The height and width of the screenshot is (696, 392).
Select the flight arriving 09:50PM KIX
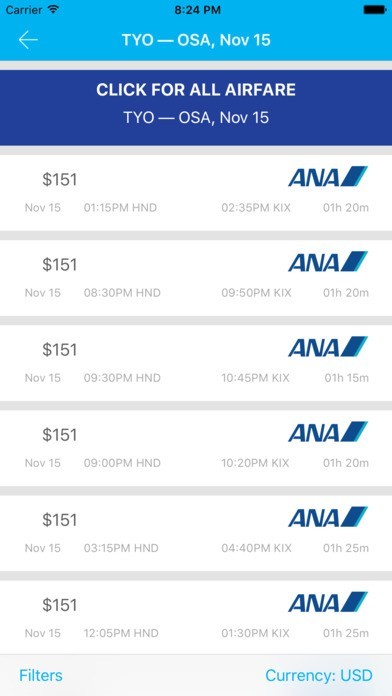(x=196, y=278)
